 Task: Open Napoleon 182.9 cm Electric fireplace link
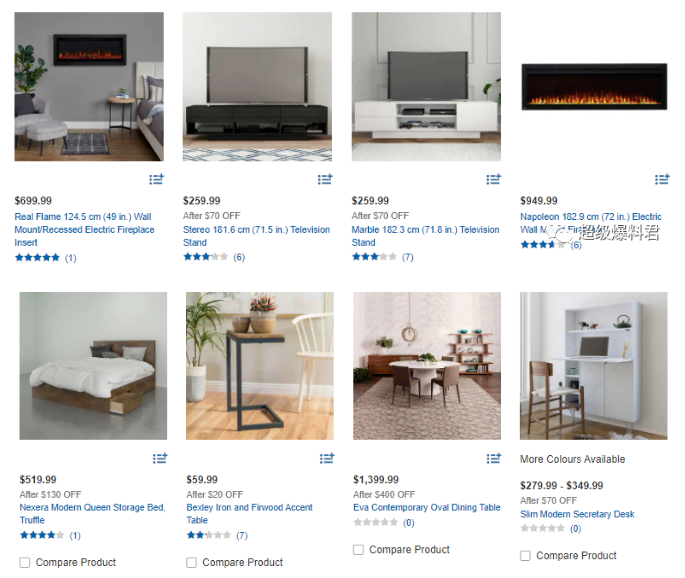pyautogui.click(x=591, y=223)
